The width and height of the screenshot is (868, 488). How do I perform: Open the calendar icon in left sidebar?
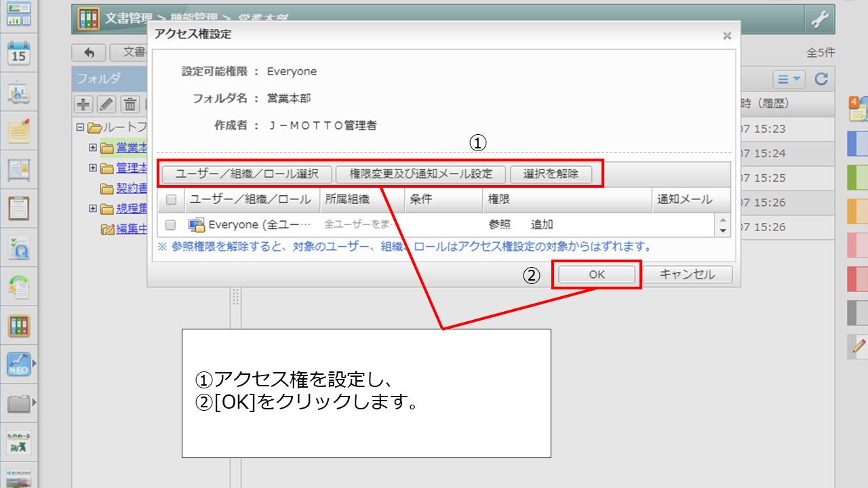click(x=19, y=52)
